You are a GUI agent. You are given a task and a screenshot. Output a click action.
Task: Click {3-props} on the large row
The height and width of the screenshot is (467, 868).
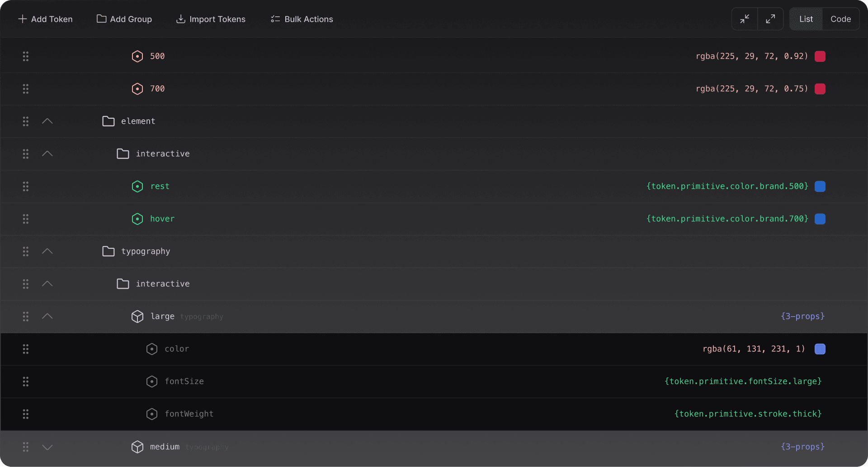[x=803, y=317]
